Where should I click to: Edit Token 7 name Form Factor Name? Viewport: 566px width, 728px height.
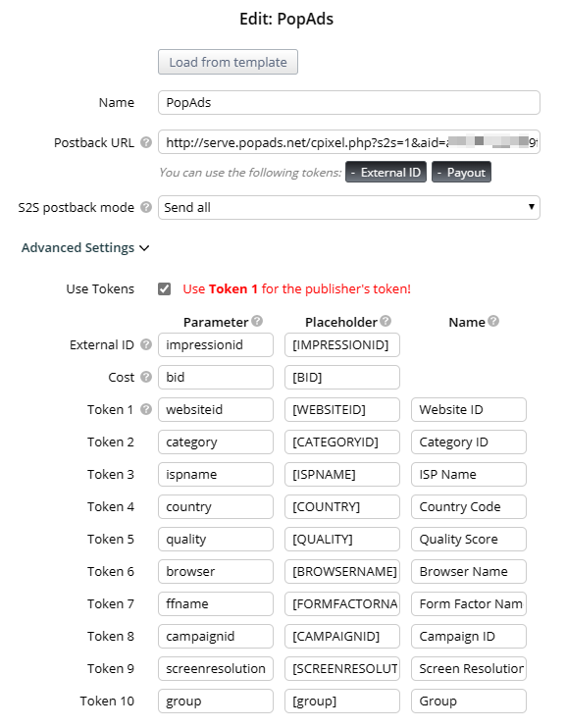(x=469, y=603)
